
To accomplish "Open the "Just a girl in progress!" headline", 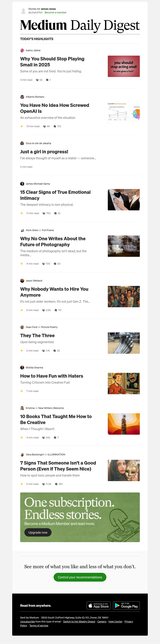I will tap(44, 152).
